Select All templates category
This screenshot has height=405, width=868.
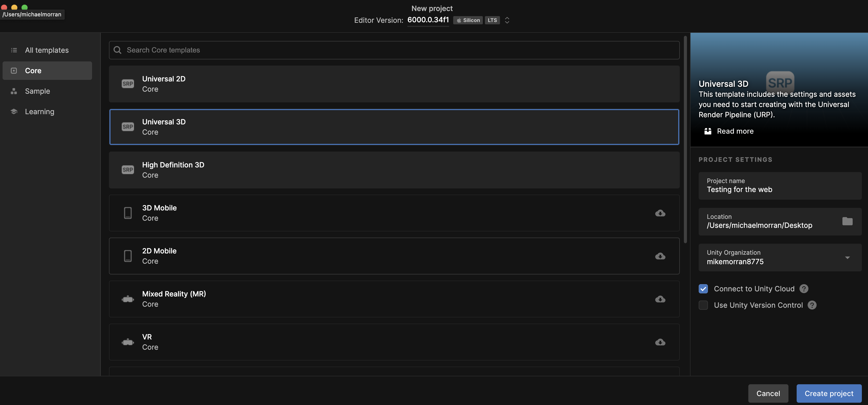(x=47, y=50)
